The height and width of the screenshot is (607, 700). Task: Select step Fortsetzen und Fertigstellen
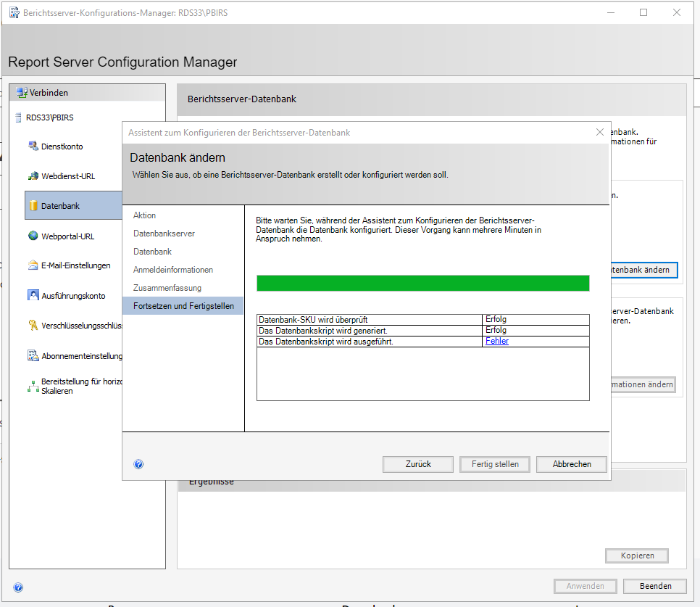coord(183,306)
